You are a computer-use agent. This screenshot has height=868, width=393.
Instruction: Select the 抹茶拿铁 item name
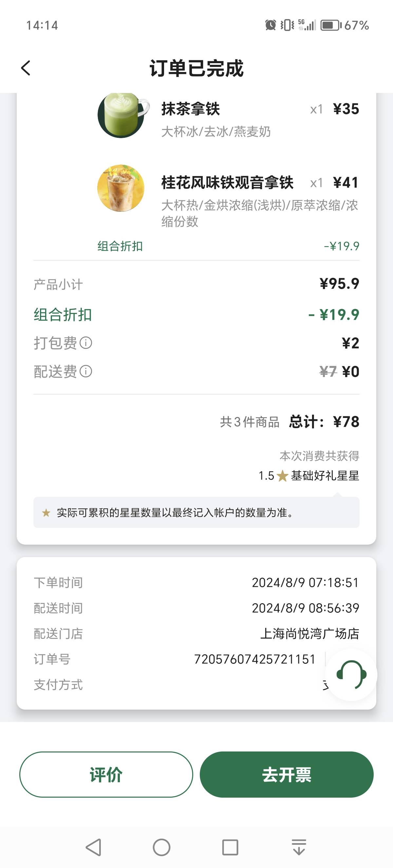click(x=190, y=109)
